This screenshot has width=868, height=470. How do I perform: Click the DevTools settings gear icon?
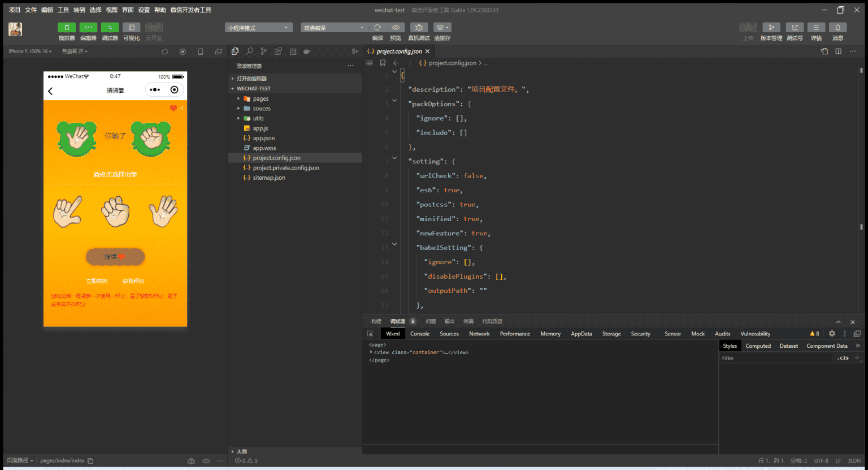click(832, 334)
